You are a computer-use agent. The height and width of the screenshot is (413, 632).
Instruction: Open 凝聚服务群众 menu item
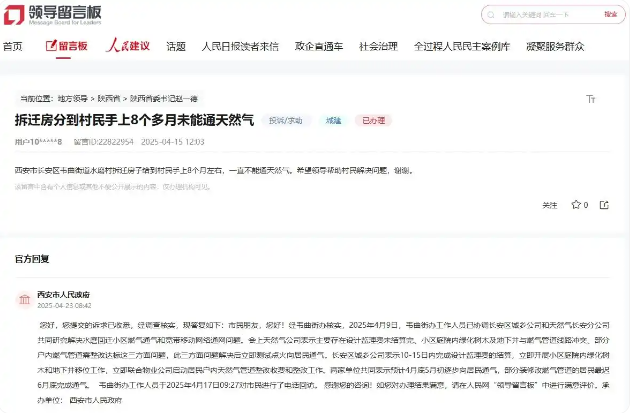[x=555, y=47]
